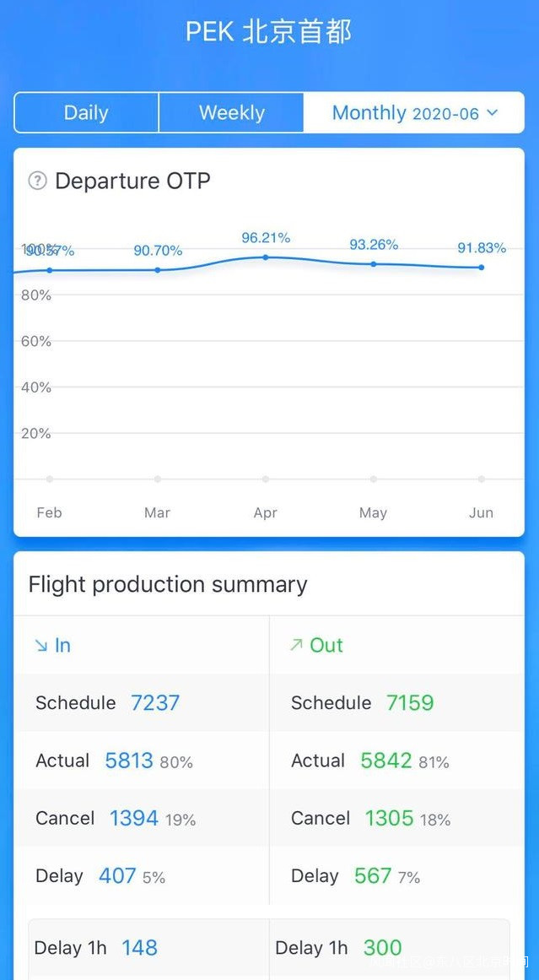
Task: Tap the May 93.26% data point
Action: click(374, 264)
